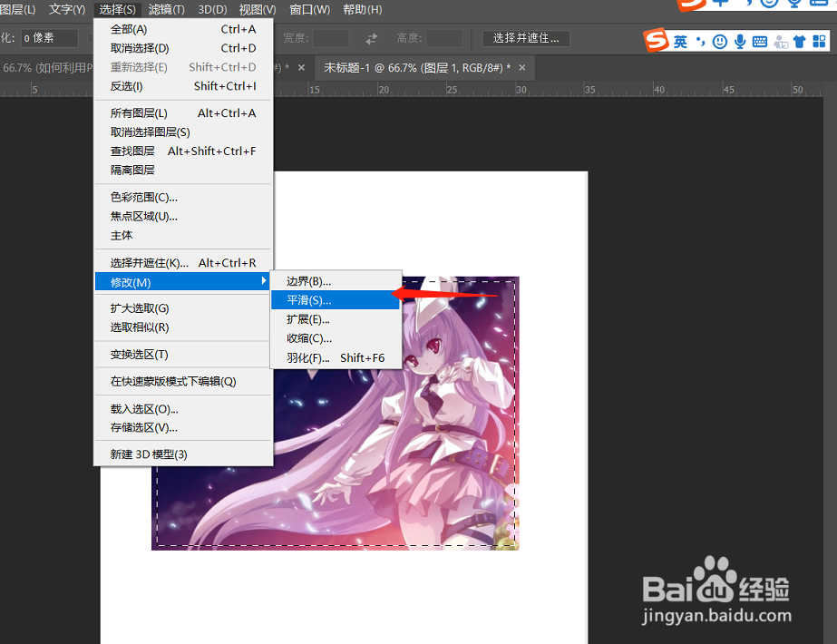Choose 存储选区(V)... menu entry

point(183,427)
